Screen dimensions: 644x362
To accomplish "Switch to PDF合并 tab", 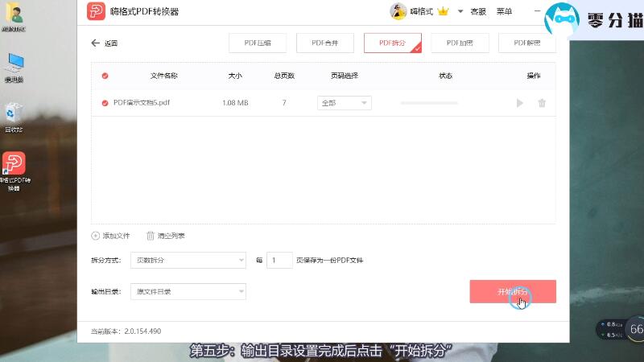I will point(325,43).
